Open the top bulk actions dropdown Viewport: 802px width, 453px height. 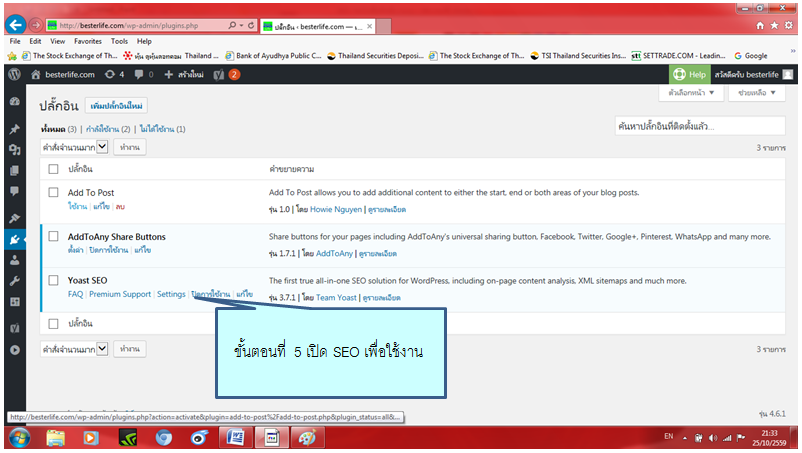(74, 147)
